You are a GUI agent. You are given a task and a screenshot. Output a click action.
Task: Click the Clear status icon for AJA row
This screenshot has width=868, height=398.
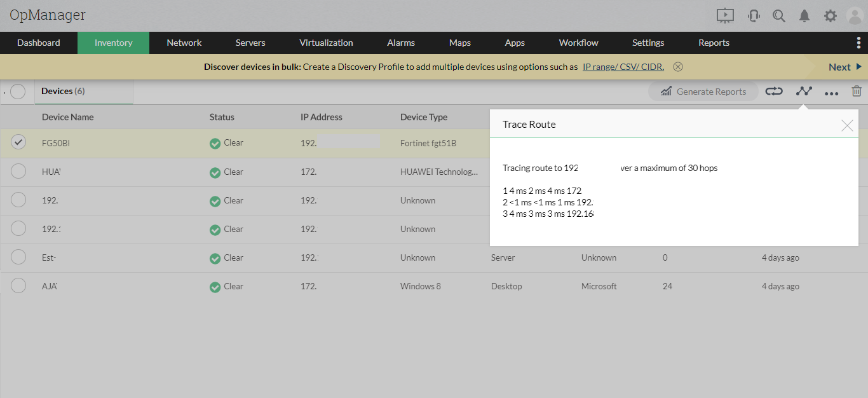(x=215, y=287)
